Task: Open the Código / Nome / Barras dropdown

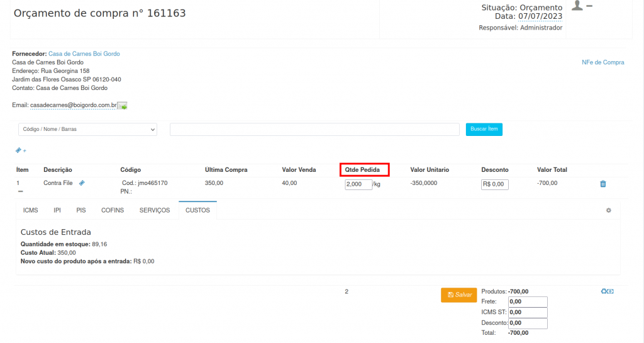Action: tap(87, 129)
